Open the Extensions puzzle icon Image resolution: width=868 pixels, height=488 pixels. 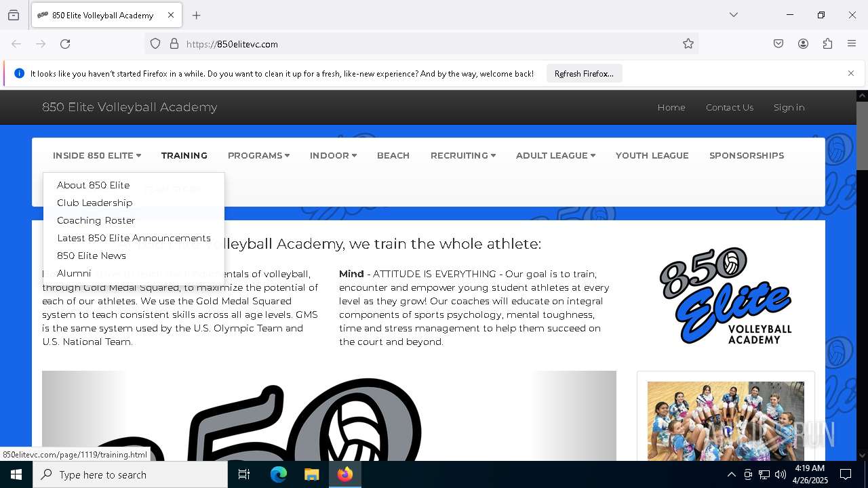(x=827, y=44)
